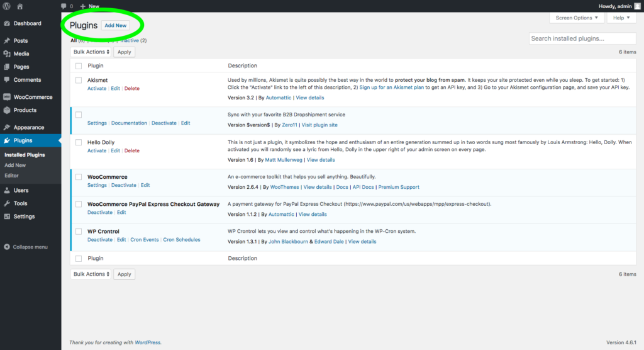Image resolution: width=644 pixels, height=350 pixels.
Task: Expand the Screen Options panel
Action: pos(576,18)
